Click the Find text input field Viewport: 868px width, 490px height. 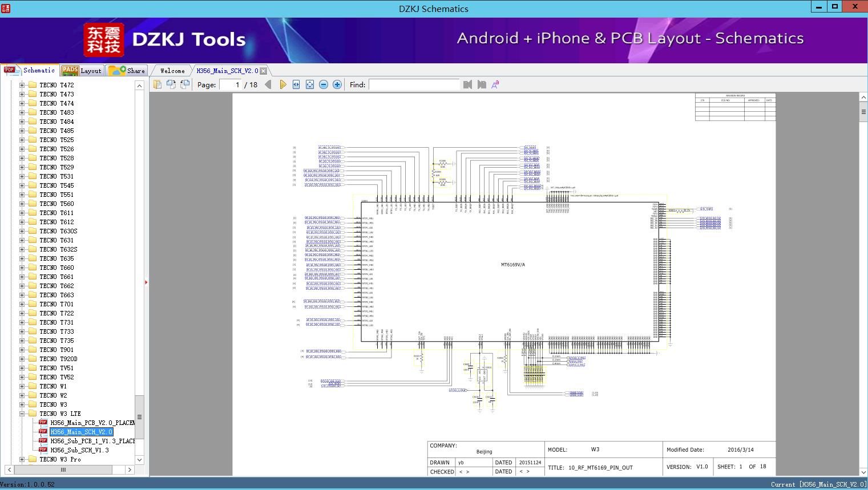[414, 84]
